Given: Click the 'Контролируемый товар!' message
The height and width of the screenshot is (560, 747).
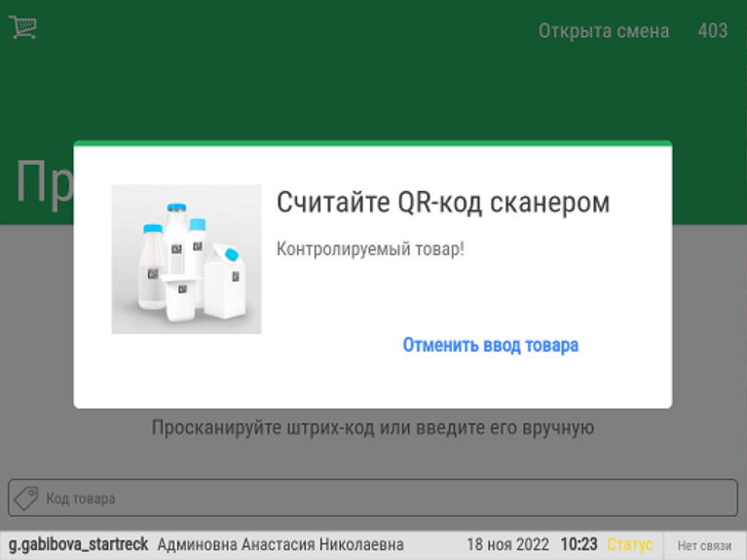Looking at the screenshot, I should pyautogui.click(x=370, y=248).
